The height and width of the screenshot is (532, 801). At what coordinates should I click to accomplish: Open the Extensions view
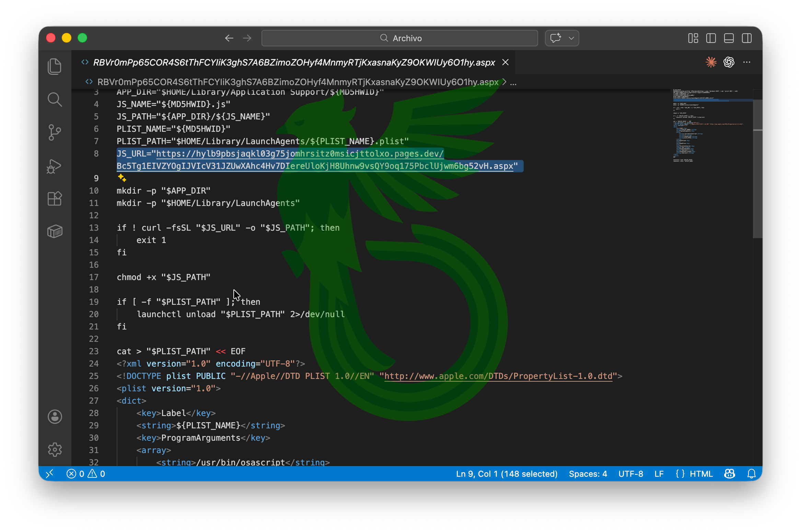(55, 199)
